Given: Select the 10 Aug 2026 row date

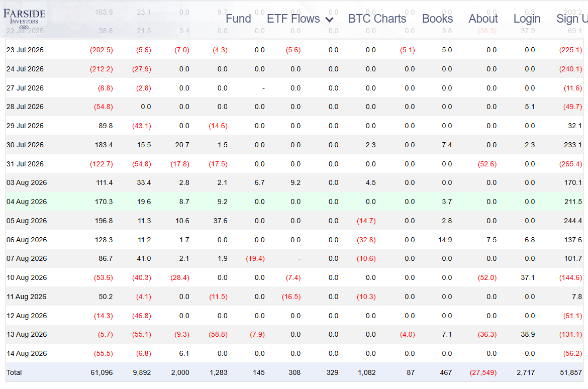Looking at the screenshot, I should click(27, 277).
